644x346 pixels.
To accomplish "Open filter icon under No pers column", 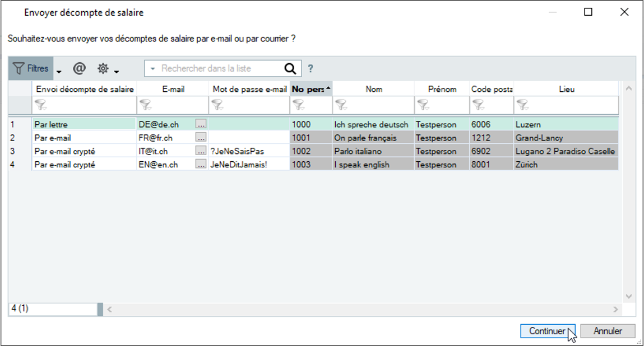I will click(x=298, y=105).
